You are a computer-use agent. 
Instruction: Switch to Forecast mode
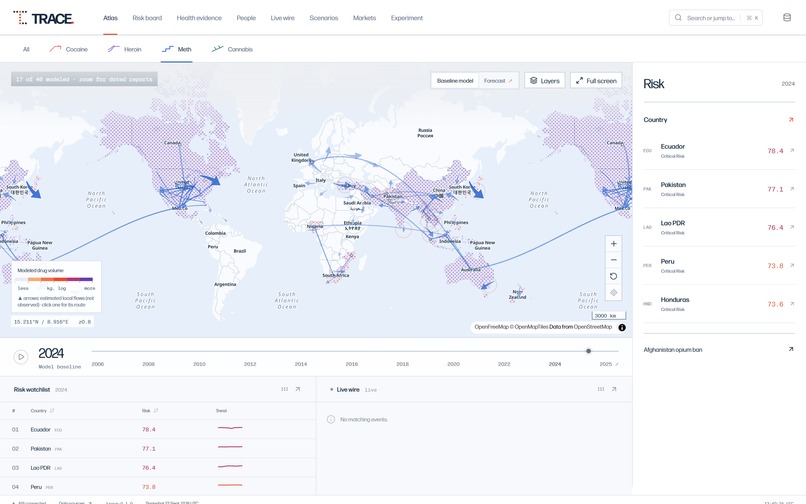click(x=498, y=81)
